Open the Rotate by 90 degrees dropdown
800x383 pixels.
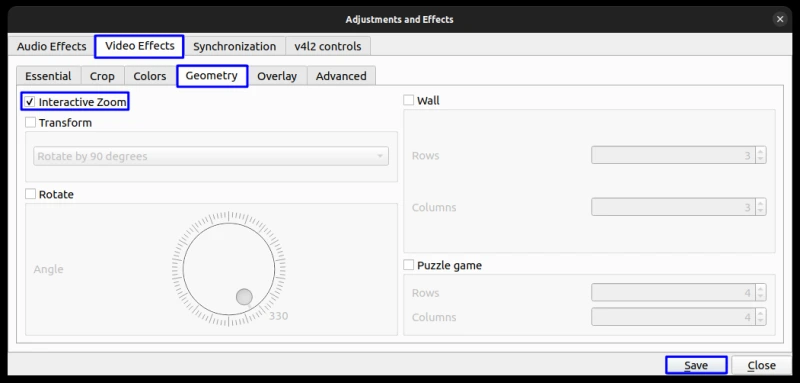[211, 156]
